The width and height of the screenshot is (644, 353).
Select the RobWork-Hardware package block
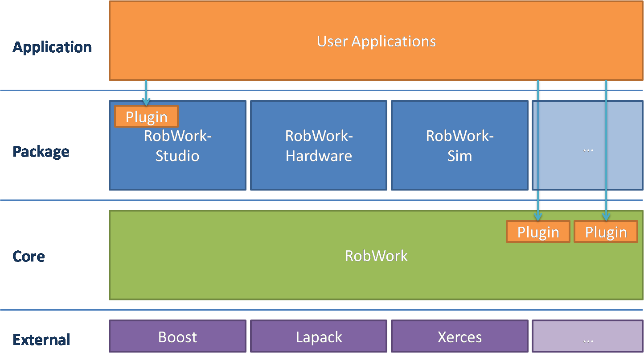pos(318,145)
